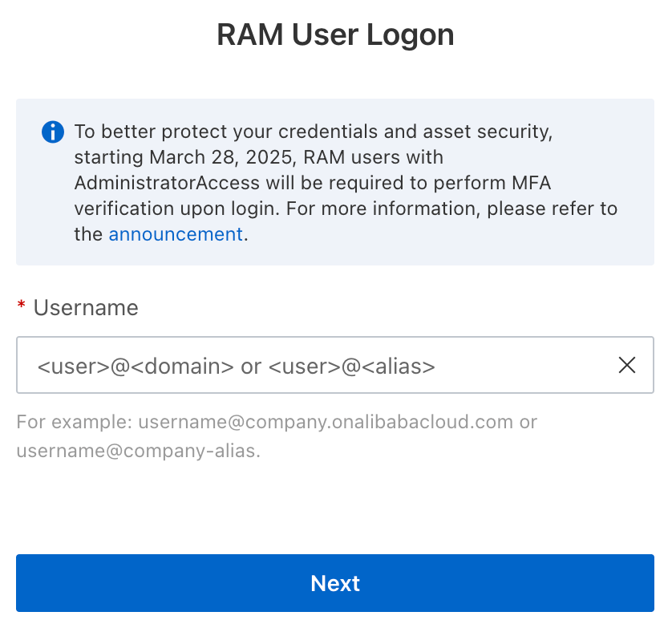Click the 'For example:' helper text
Image resolution: width=672 pixels, height=632 pixels.
point(74,422)
